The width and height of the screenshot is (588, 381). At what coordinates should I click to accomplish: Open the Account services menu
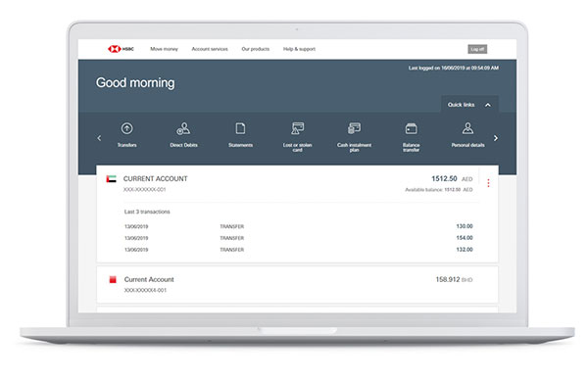pos(210,49)
